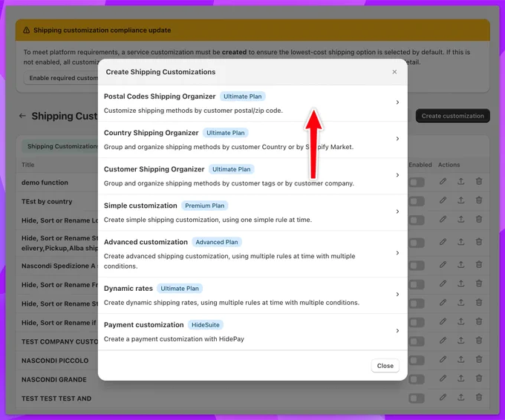Edit the Hide, Sort or Rename Lc row
The height and width of the screenshot is (420, 505).
click(x=443, y=220)
